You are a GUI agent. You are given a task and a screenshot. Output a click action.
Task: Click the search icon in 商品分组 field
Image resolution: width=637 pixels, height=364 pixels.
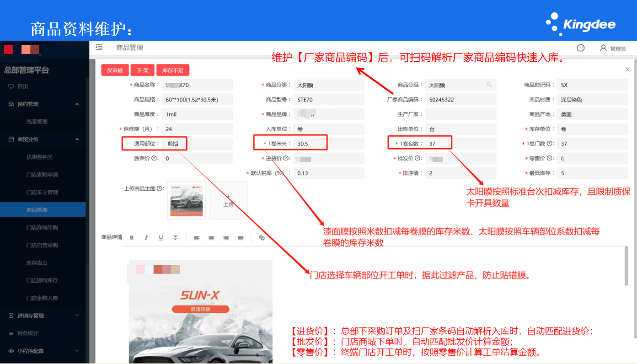click(x=489, y=85)
